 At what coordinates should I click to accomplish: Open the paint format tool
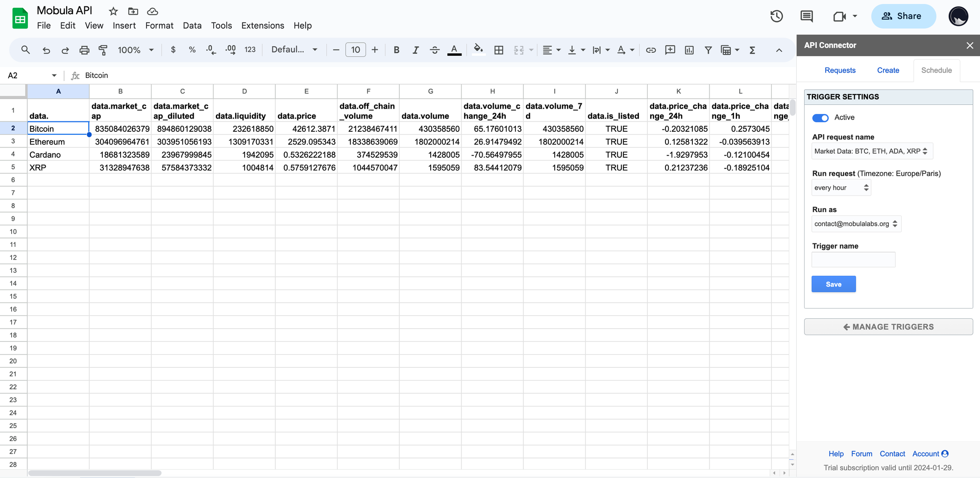pyautogui.click(x=103, y=49)
